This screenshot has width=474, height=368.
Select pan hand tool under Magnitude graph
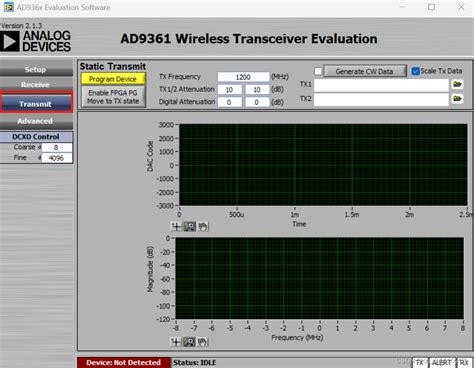(x=202, y=342)
